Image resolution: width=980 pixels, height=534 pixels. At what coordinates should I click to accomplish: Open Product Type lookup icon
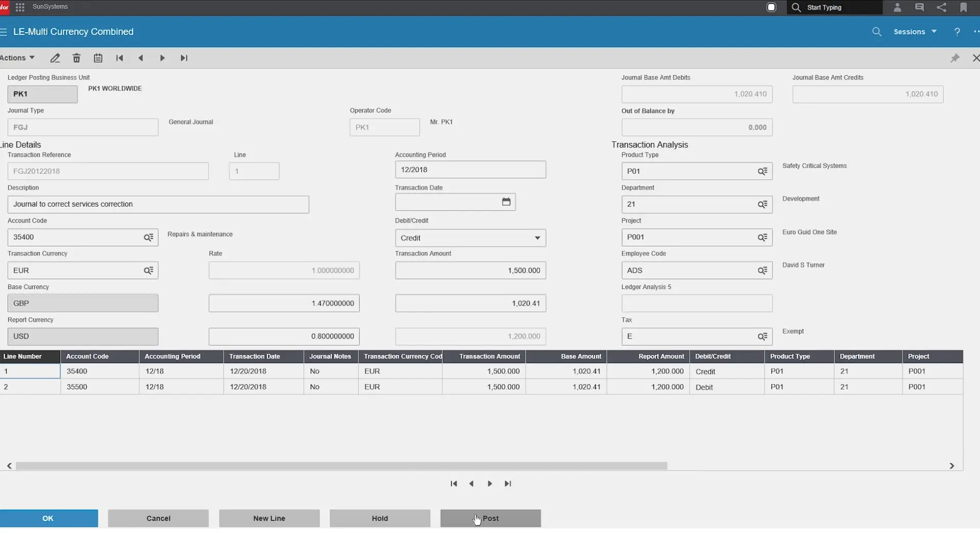click(x=762, y=172)
